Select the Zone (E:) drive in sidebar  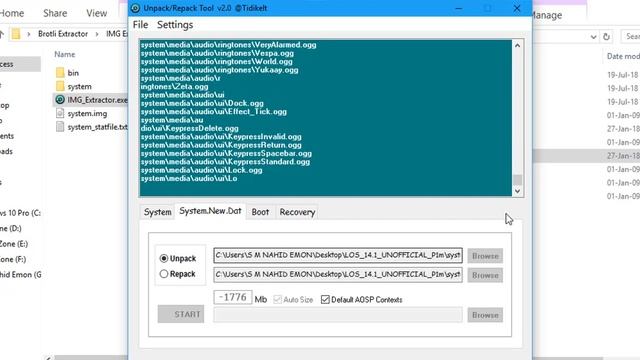pos(14,244)
